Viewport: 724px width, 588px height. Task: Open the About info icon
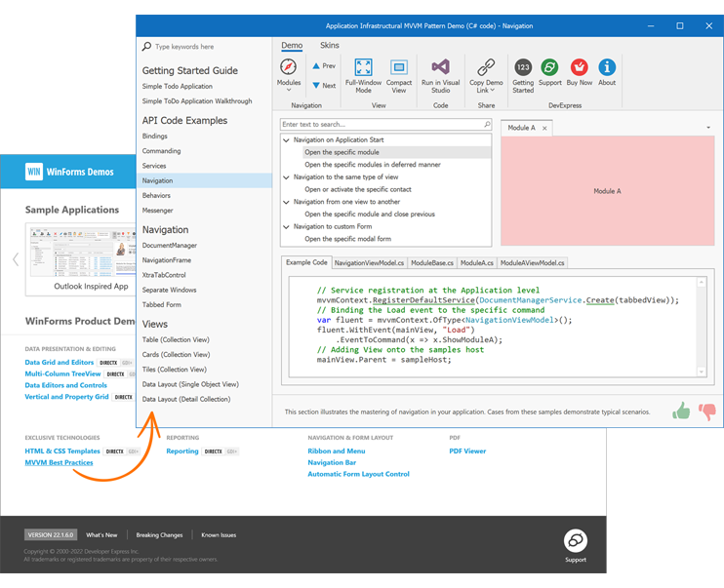click(607, 67)
